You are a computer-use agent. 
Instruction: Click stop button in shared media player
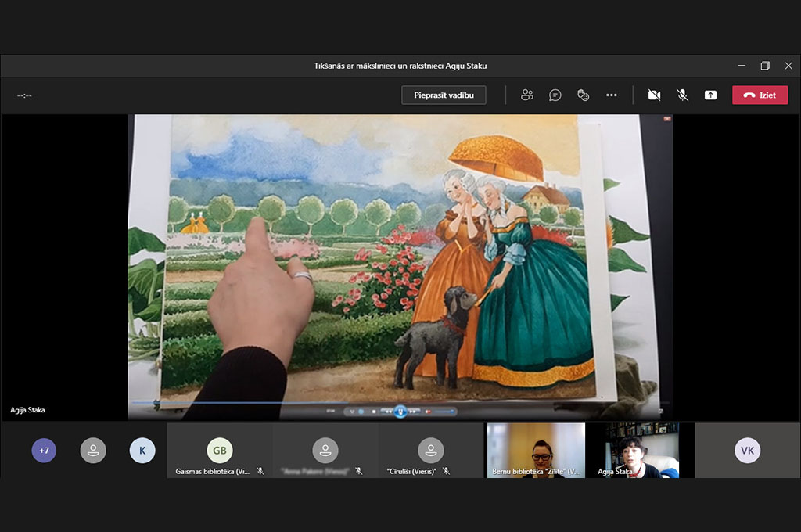point(373,412)
